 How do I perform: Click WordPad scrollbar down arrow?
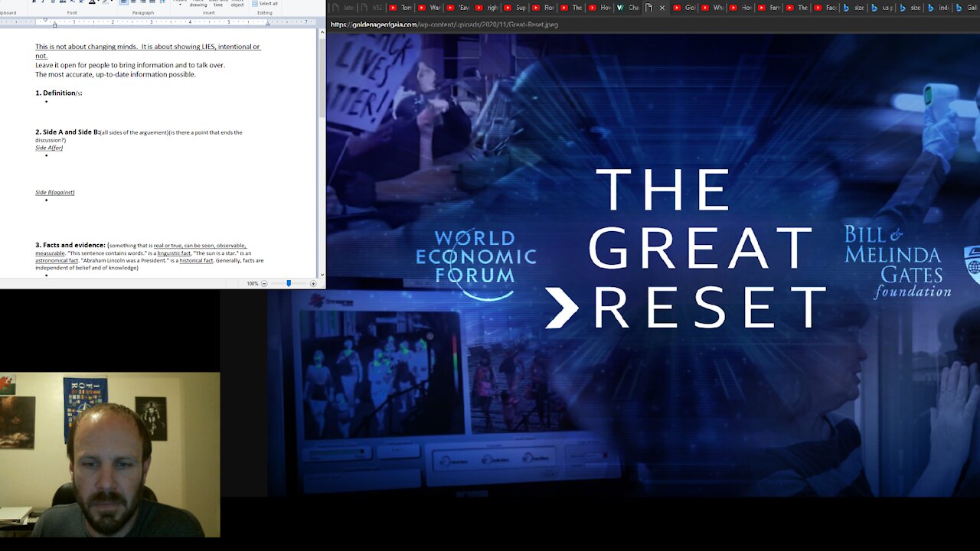click(322, 274)
